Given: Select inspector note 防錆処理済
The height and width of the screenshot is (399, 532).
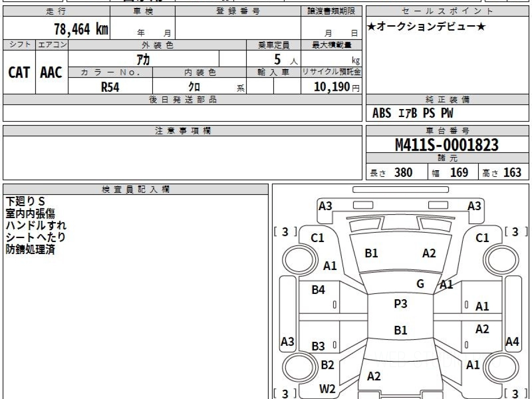Looking at the screenshot, I should click(x=31, y=249).
